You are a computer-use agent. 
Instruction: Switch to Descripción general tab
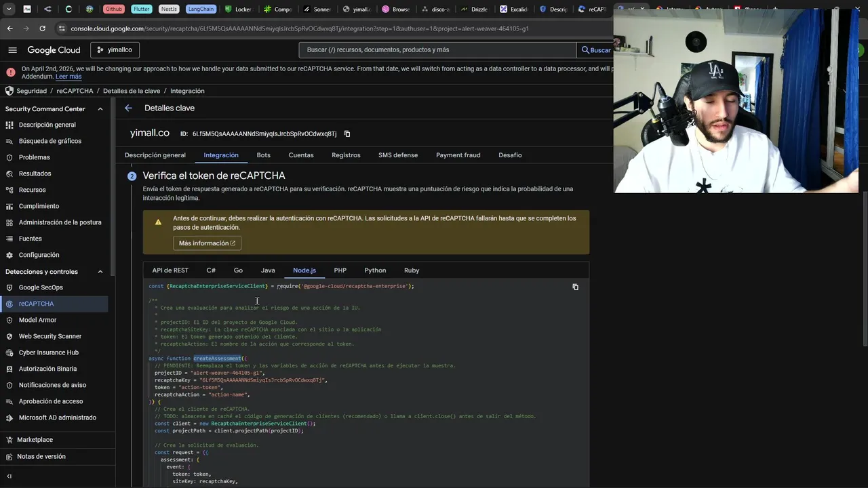[155, 155]
